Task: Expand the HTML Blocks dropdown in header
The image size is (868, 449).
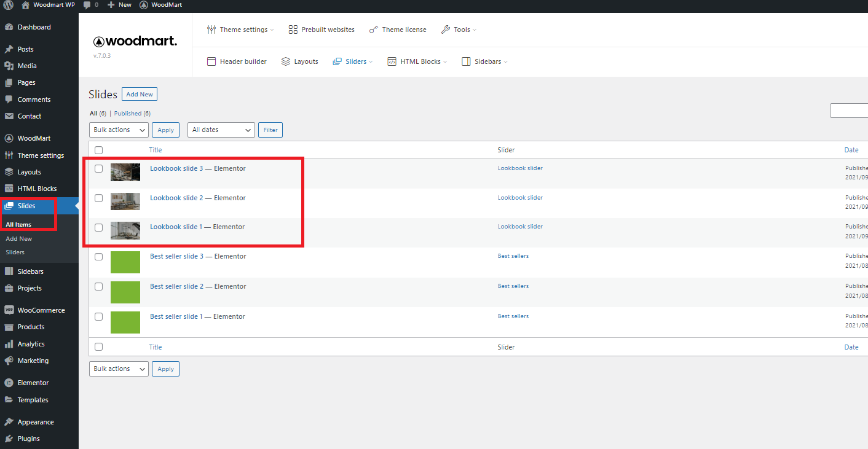Action: pyautogui.click(x=417, y=61)
